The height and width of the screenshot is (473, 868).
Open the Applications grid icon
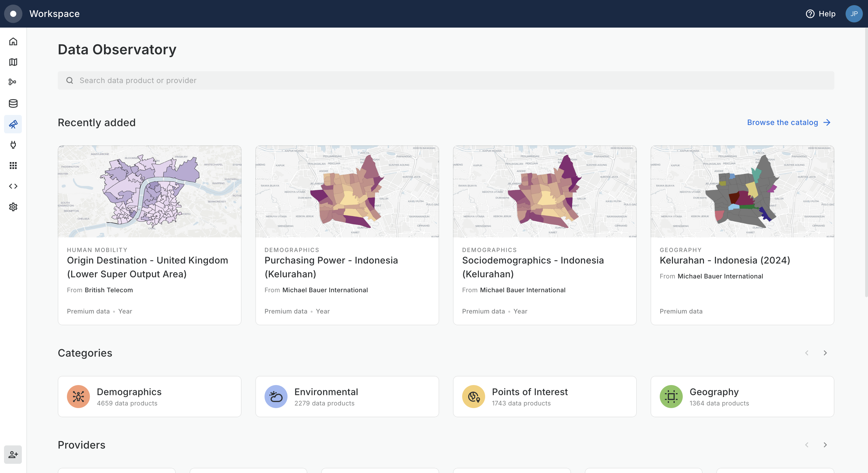tap(13, 166)
